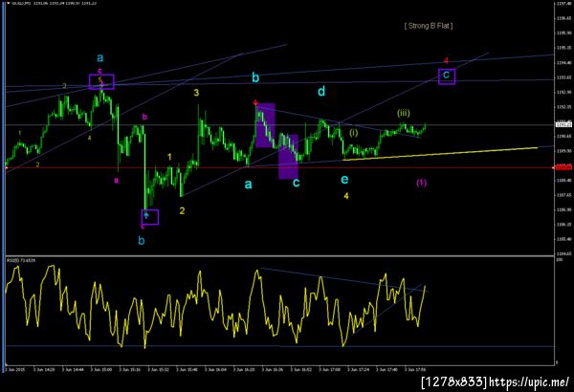Select the magenta 'b' label near the long green candle

[144, 118]
